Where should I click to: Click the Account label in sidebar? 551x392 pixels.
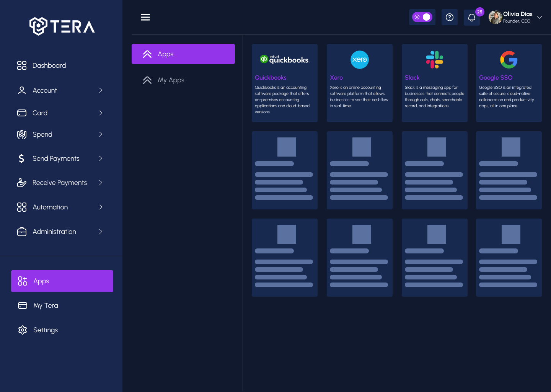click(45, 90)
